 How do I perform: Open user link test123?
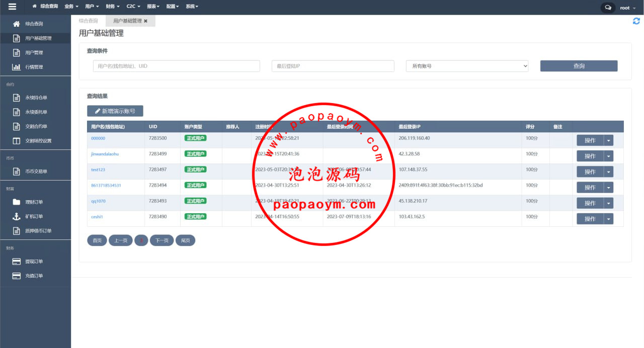click(x=98, y=170)
